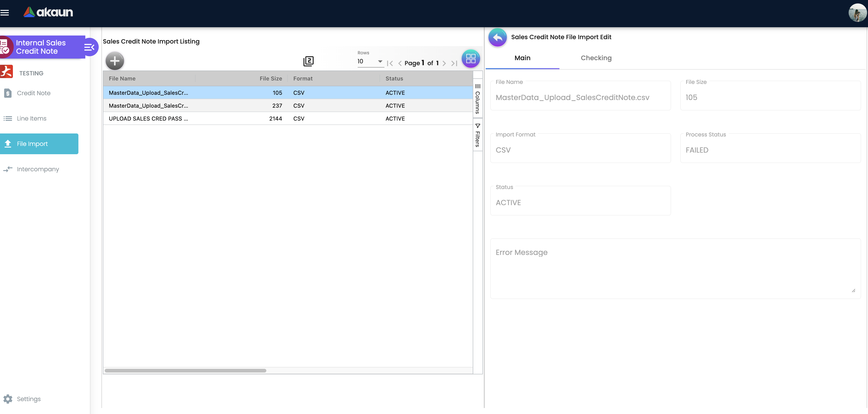Open the Intercompany sidebar item
Viewport: 868px width, 414px height.
[x=38, y=169]
